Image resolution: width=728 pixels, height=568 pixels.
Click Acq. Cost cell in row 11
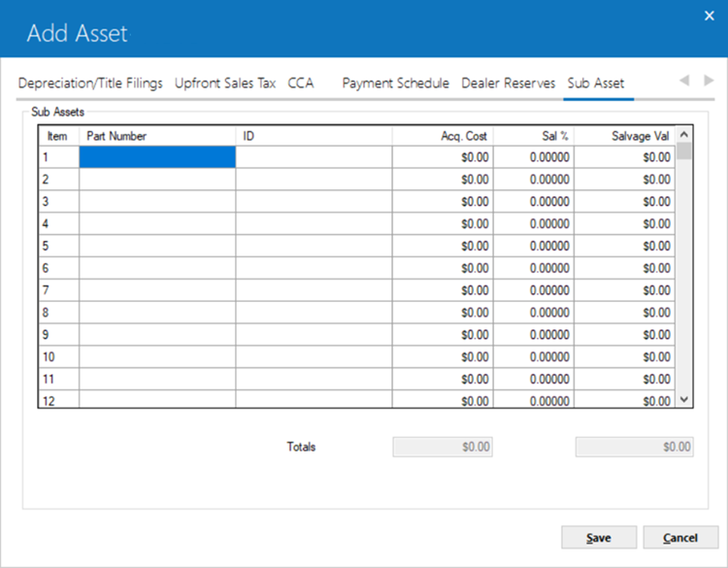tap(443, 379)
